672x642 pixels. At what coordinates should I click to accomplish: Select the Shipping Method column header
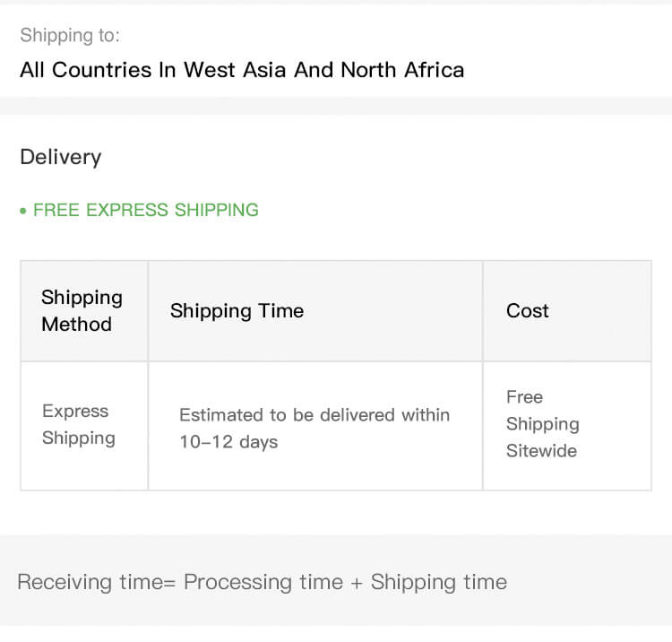click(82, 311)
